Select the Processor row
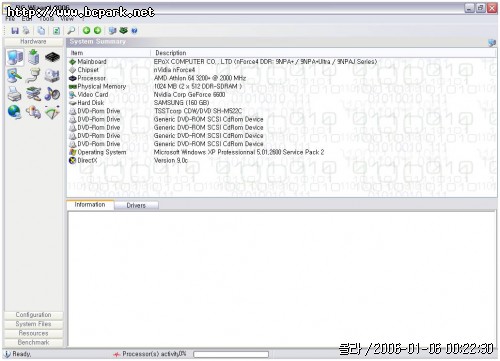Image resolution: width=500 pixels, height=361 pixels. (282, 78)
